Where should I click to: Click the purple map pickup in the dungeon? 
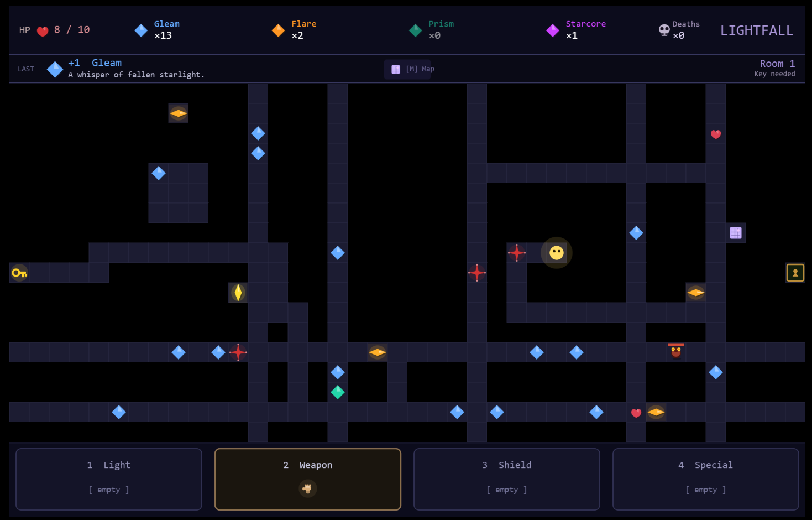(736, 233)
